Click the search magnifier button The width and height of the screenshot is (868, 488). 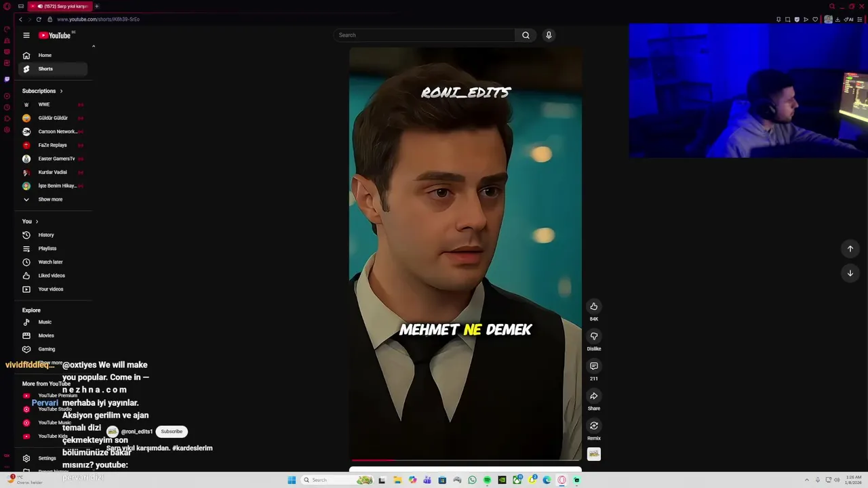click(526, 35)
